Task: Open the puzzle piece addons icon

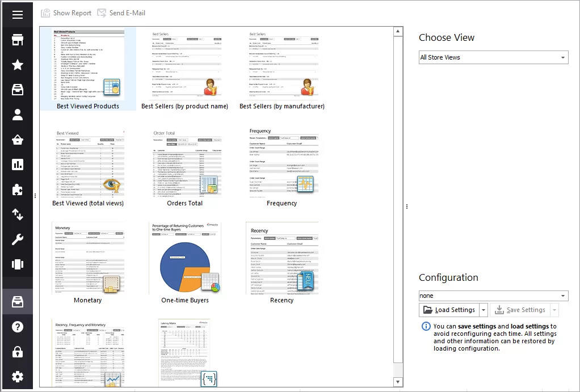Action: click(18, 189)
